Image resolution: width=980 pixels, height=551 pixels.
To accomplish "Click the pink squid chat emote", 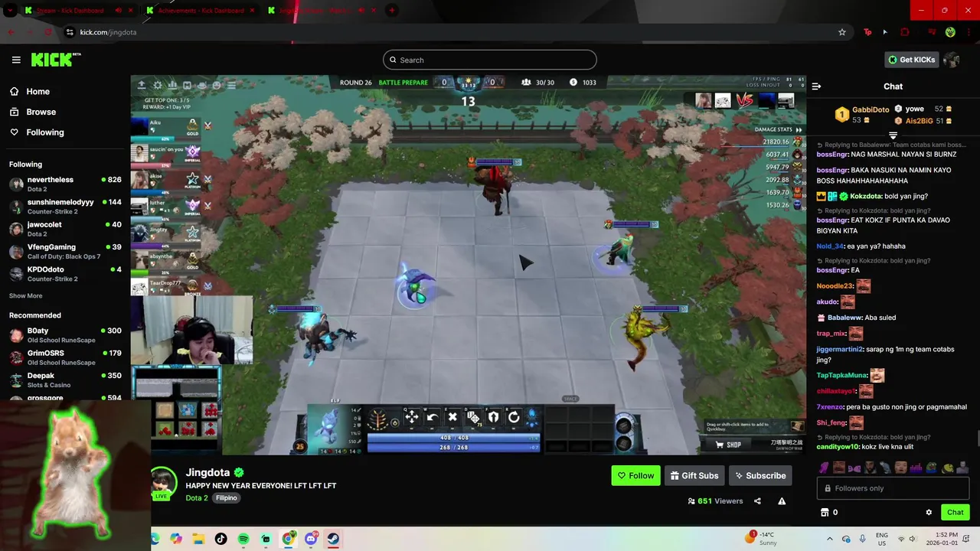I will pos(824,467).
